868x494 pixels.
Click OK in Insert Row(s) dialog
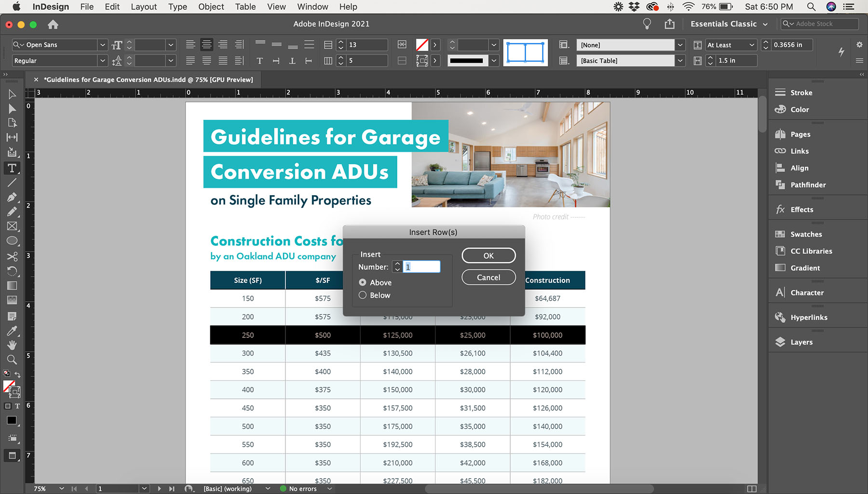488,255
